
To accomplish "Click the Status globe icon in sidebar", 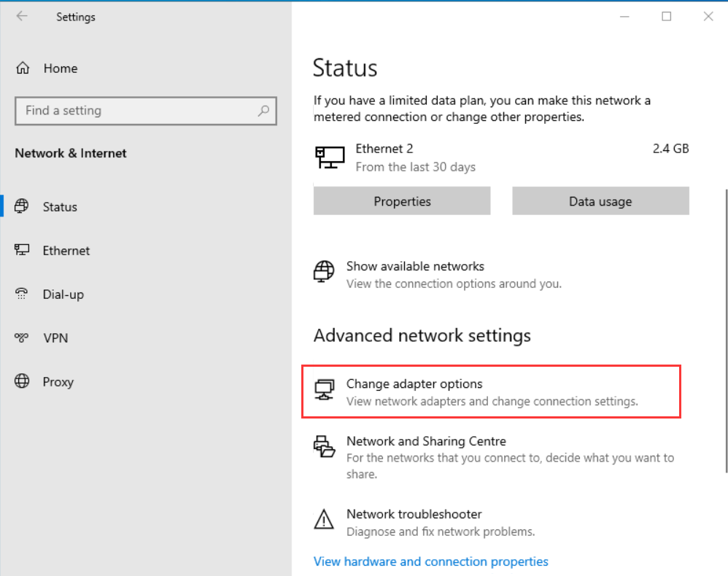I will coord(22,206).
